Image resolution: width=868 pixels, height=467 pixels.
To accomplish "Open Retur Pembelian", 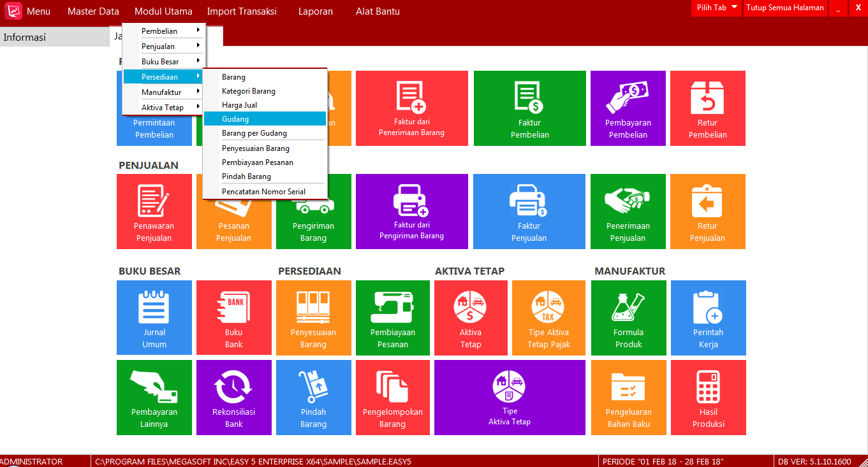I will [707, 108].
